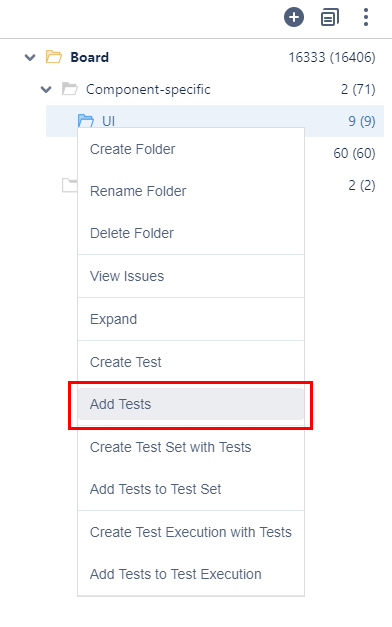Click the round plus add icon
392x627 pixels.
[294, 18]
